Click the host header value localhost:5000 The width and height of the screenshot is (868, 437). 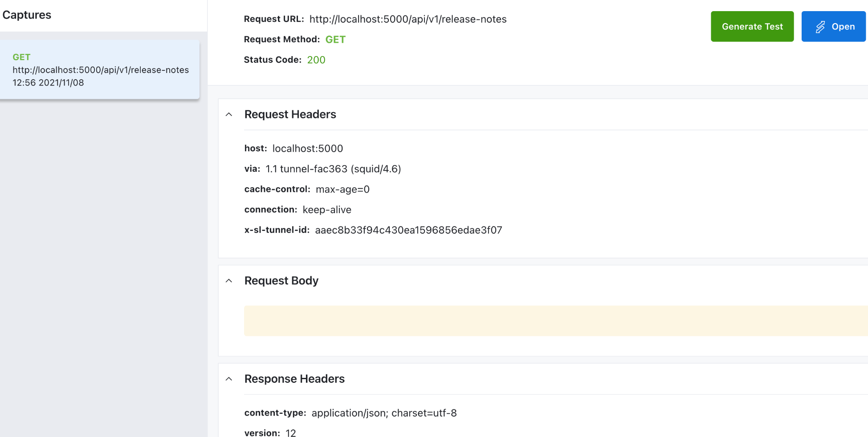pos(308,148)
